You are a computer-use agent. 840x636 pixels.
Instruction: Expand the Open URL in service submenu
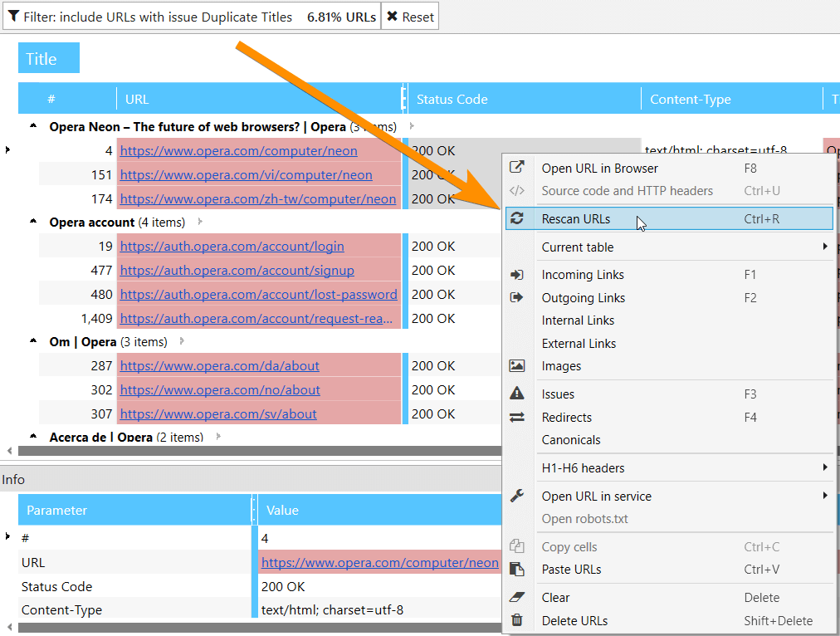click(x=825, y=496)
